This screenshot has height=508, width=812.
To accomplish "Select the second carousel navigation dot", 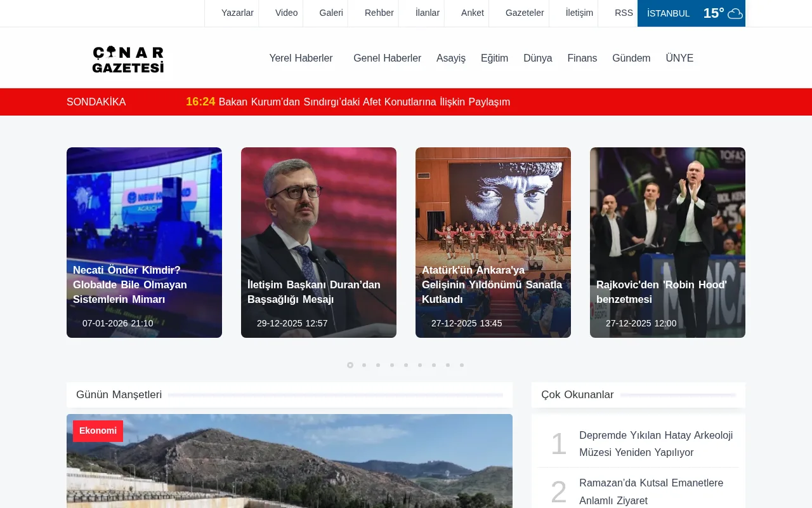I will tap(363, 365).
